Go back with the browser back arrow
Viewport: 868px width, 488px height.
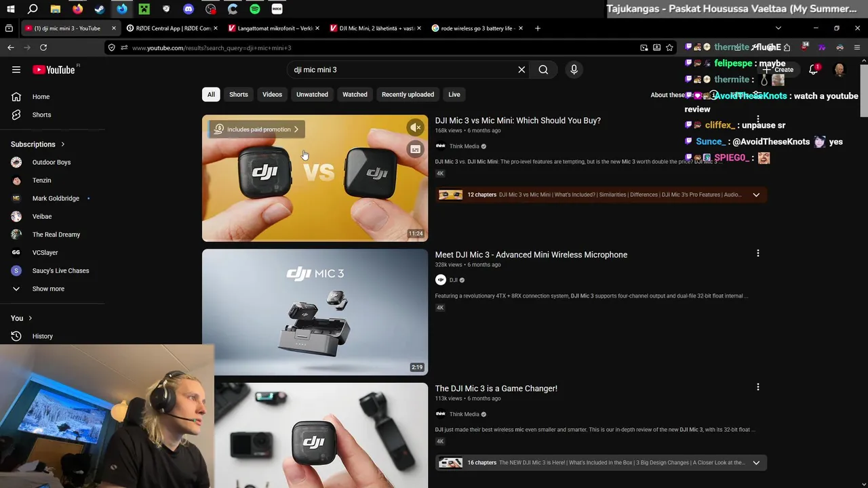(11, 47)
